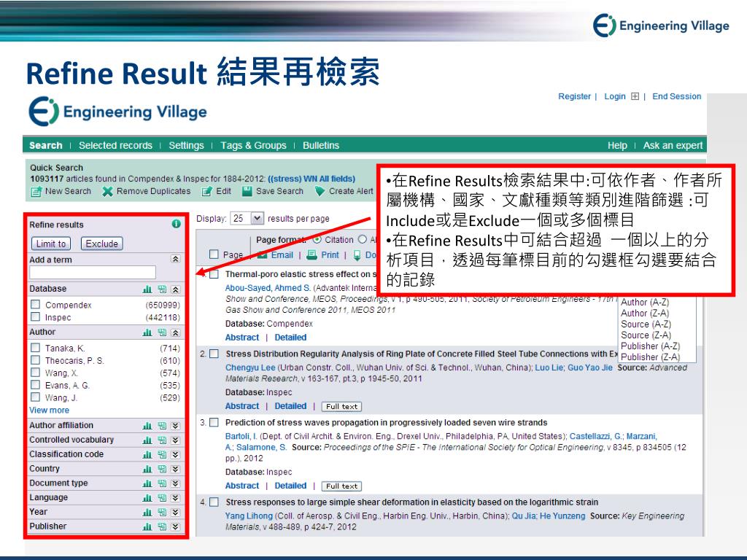Click the Remove Duplicates X icon
The width and height of the screenshot is (747, 560).
[x=108, y=192]
